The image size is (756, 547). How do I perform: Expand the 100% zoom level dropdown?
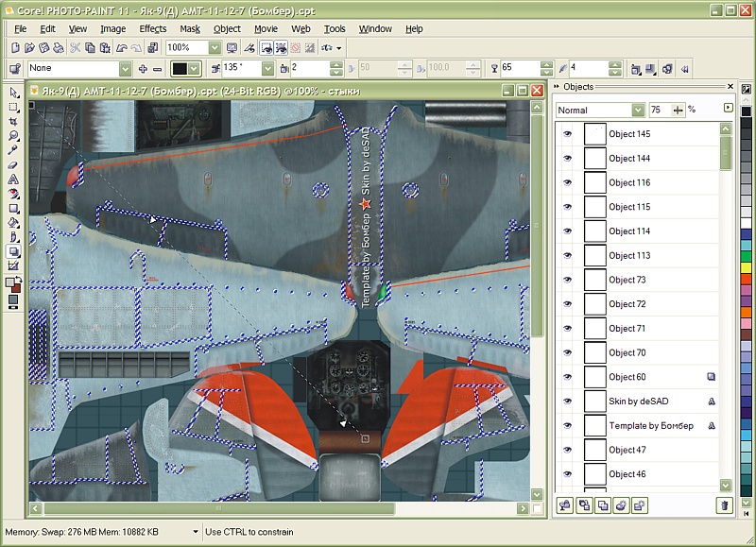pyautogui.click(x=215, y=47)
